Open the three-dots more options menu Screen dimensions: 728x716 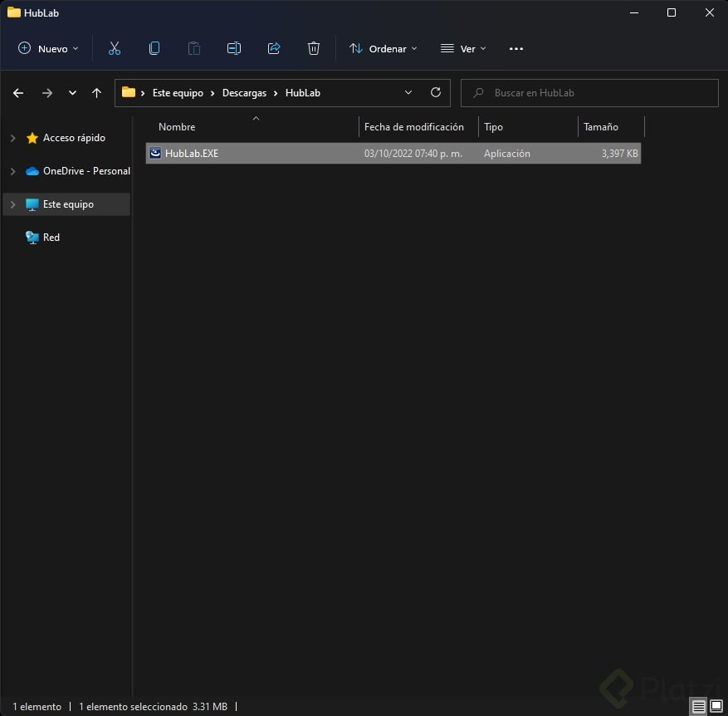coord(515,49)
